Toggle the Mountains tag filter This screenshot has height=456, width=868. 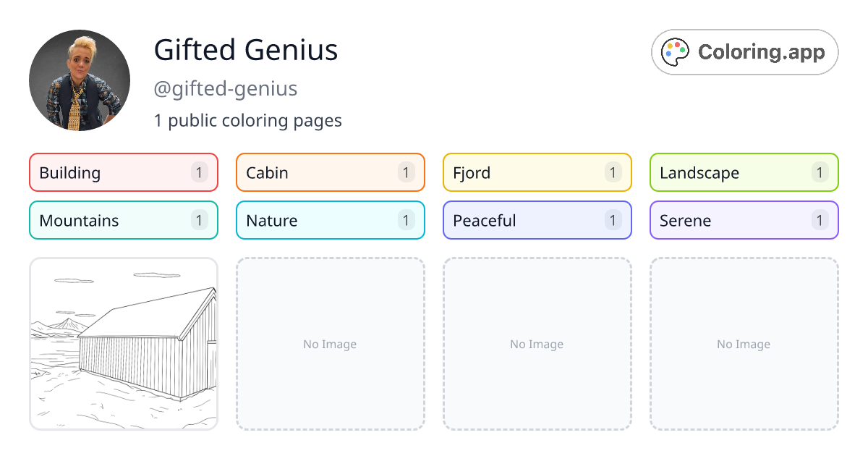(123, 220)
